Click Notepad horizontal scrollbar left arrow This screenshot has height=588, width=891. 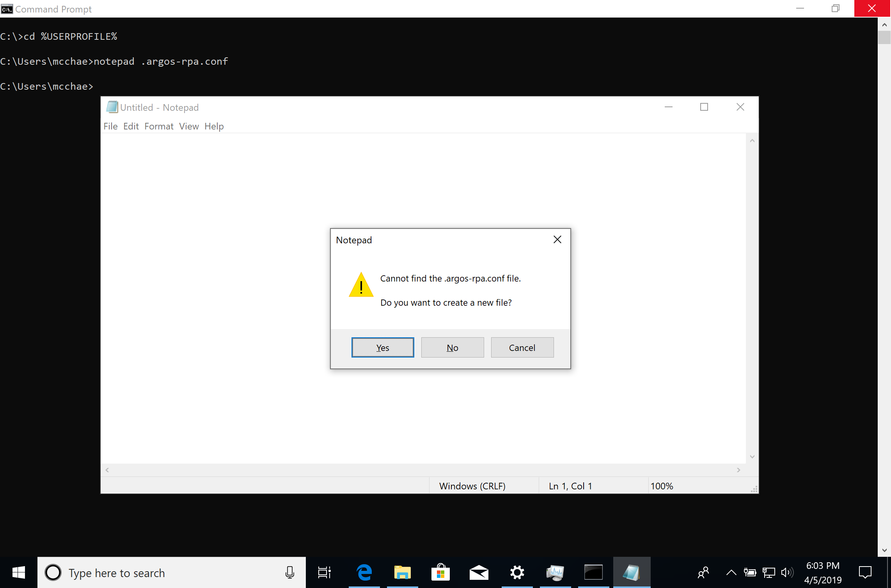click(107, 470)
